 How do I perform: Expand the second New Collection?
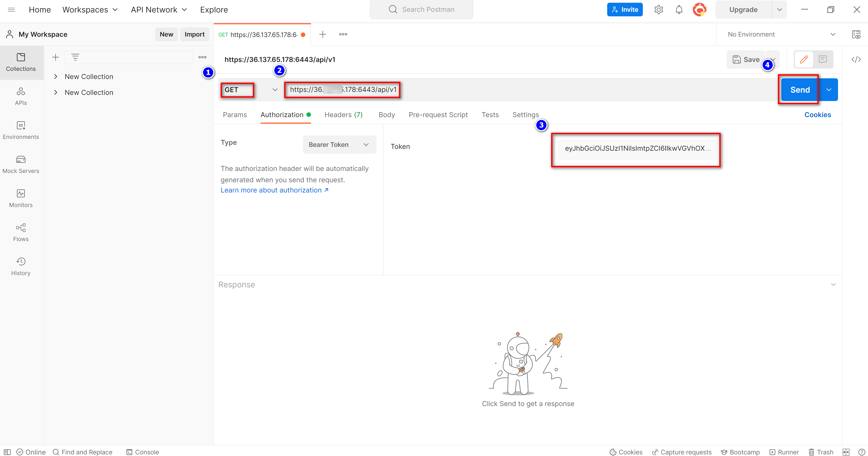(56, 92)
